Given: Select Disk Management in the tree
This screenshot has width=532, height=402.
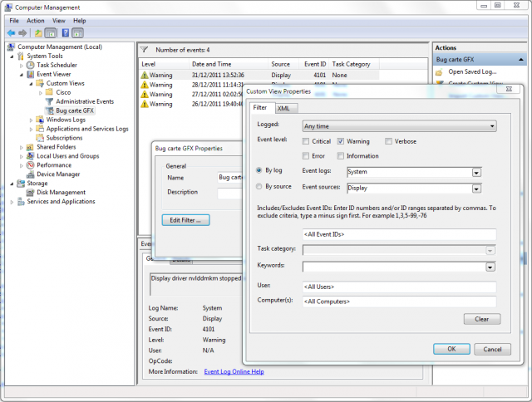Looking at the screenshot, I should click(61, 192).
